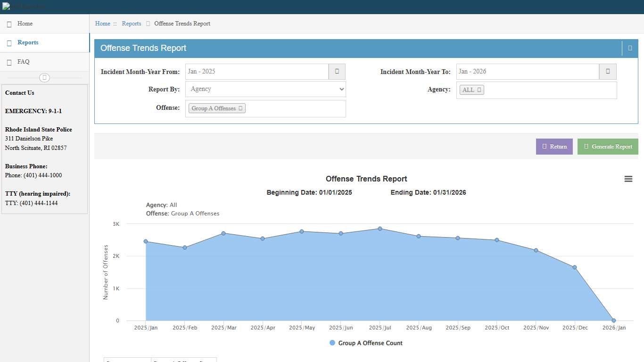Screen dimensions: 644x362
Task: Open calendar picker for Incident Month-Year From
Action: (x=337, y=72)
